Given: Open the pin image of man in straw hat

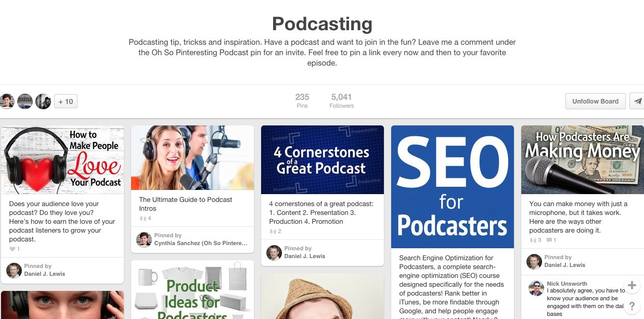Looking at the screenshot, I should [x=323, y=296].
